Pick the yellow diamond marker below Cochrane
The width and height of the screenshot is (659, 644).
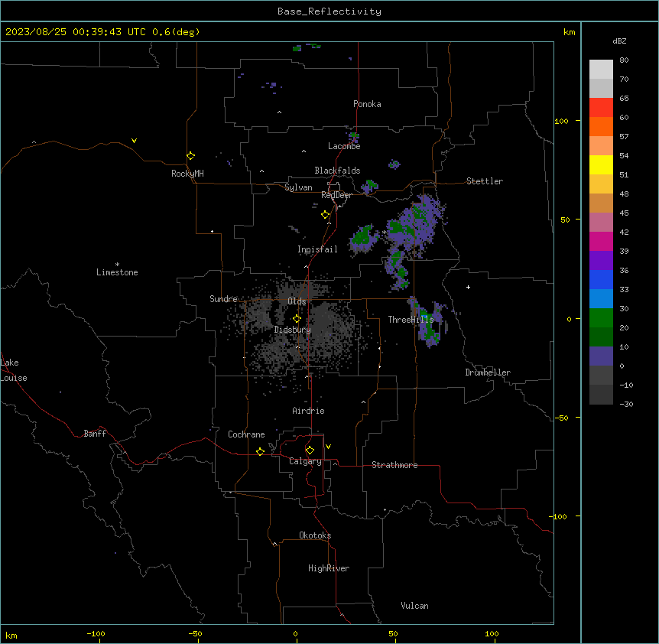[260, 451]
